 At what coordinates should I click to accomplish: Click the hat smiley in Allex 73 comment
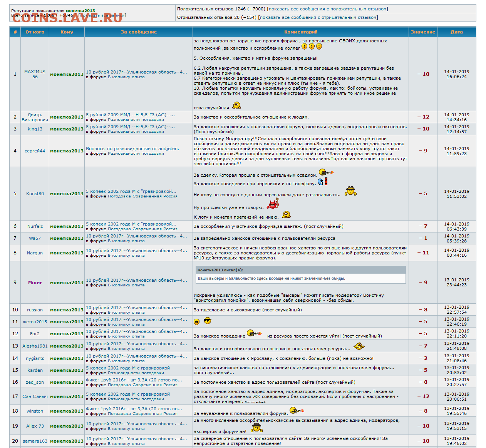pyautogui.click(x=256, y=428)
